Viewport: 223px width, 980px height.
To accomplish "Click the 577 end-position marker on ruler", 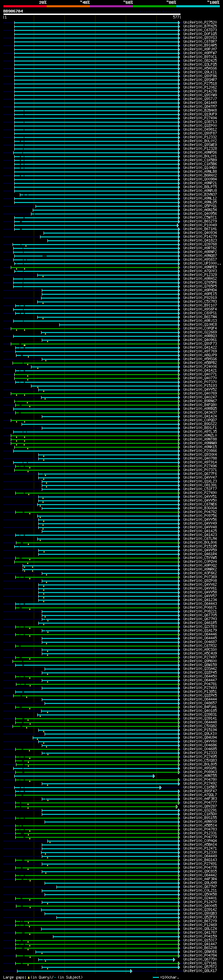I will click(176, 17).
